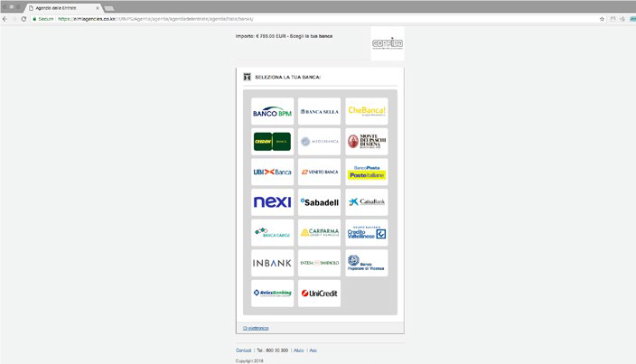Image resolution: width=636 pixels, height=364 pixels.
Task: Choose the Sabadell bank tile
Action: (319, 201)
